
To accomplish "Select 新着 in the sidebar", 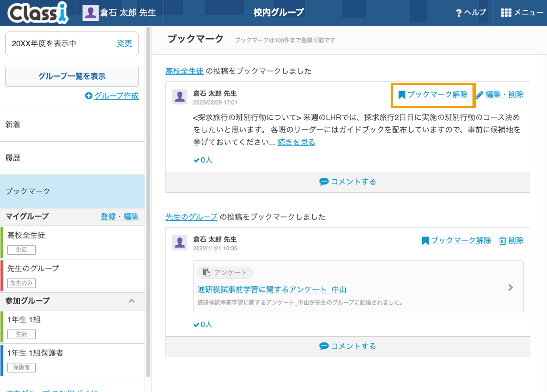I will pos(72,124).
